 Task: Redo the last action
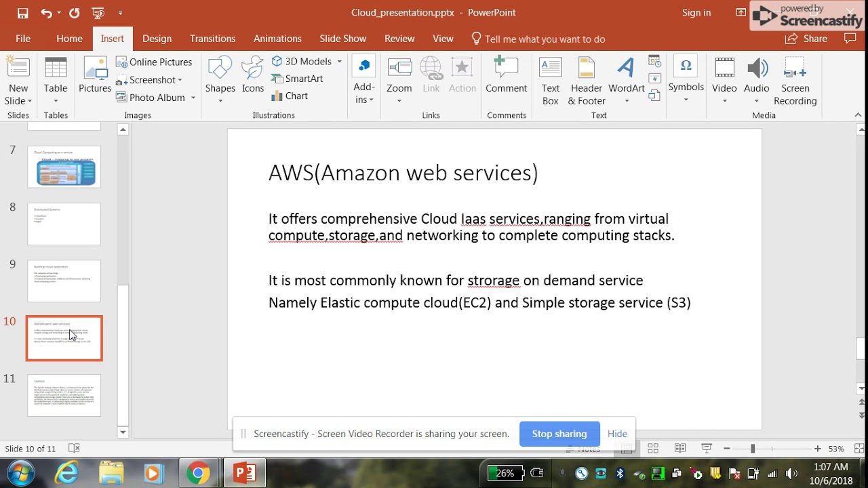point(75,13)
